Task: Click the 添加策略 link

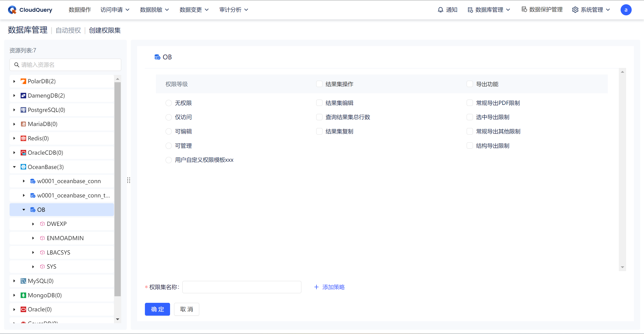Action: coord(330,287)
